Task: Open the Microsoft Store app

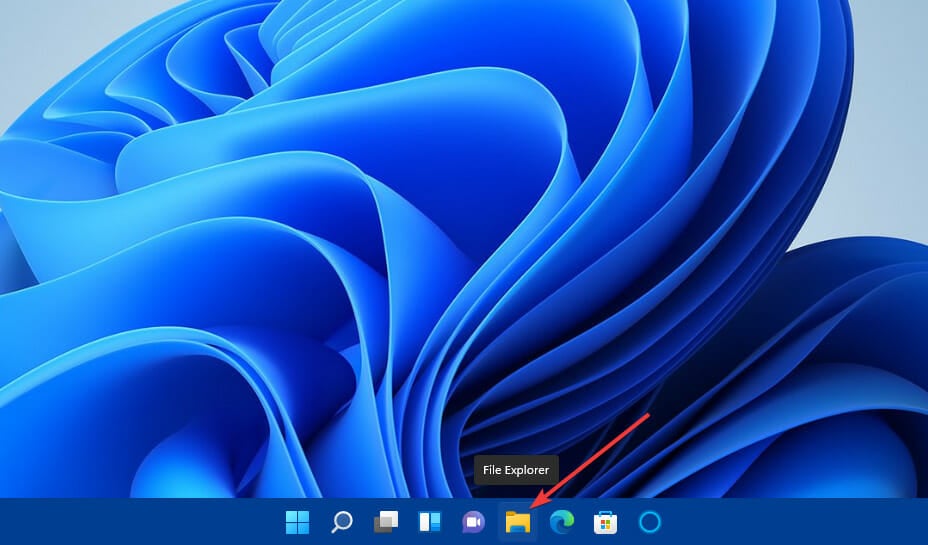Action: click(605, 522)
